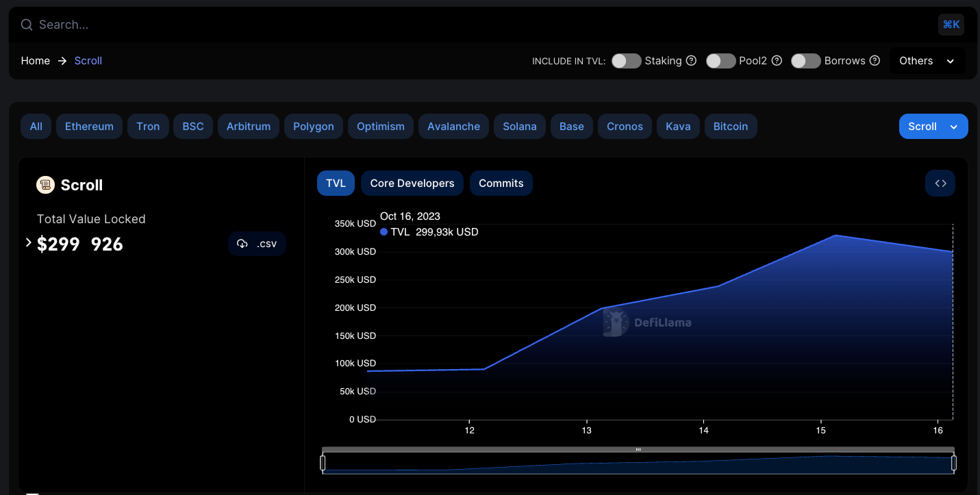Click the Oct 16, 2023 tooltip date

coord(410,216)
